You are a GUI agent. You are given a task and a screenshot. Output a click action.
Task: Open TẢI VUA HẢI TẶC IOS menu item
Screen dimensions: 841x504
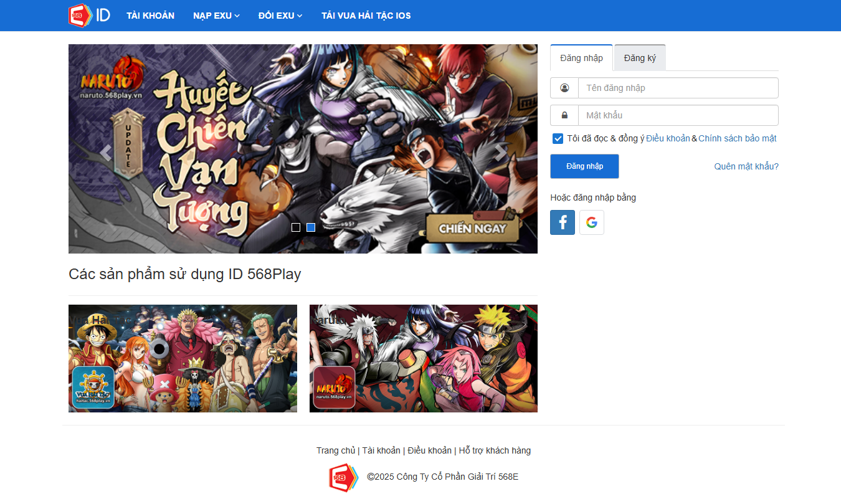[x=366, y=16]
